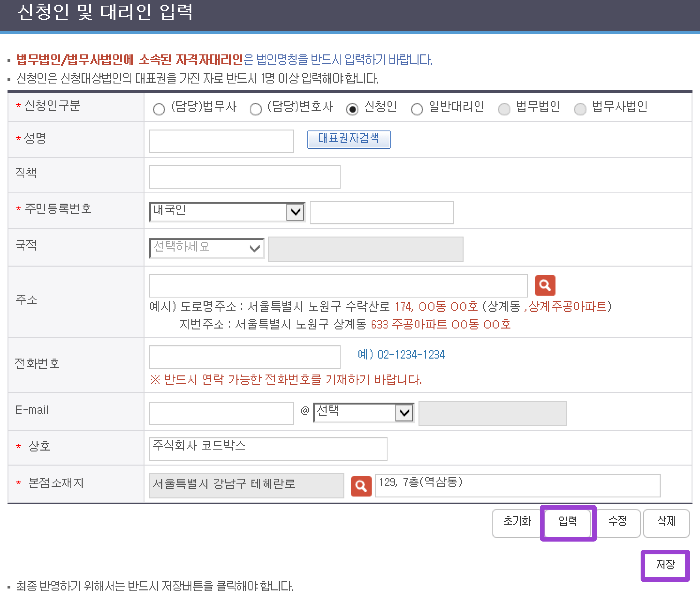Image resolution: width=700 pixels, height=598 pixels.
Task: Click the 상호 field containing 주식회사 코드박스
Action: (268, 448)
